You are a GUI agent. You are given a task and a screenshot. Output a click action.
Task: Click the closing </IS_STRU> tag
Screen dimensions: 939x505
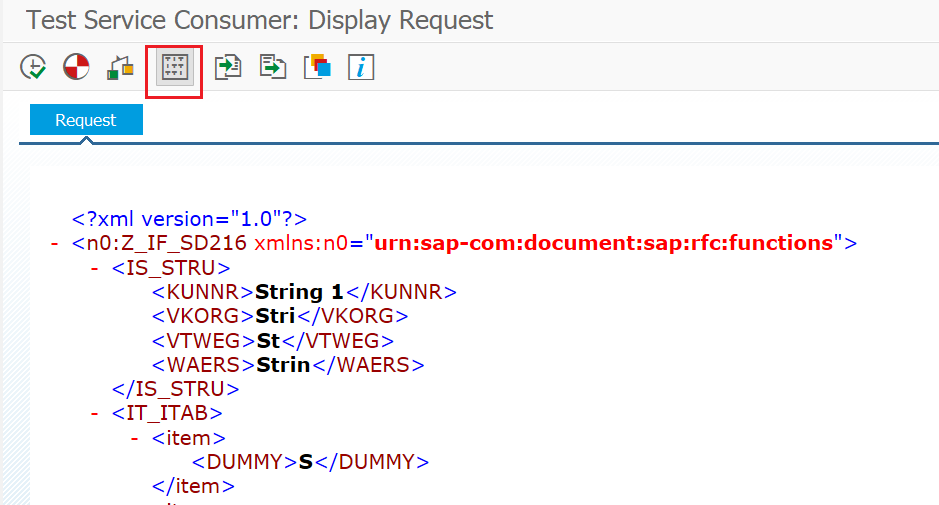click(x=175, y=389)
